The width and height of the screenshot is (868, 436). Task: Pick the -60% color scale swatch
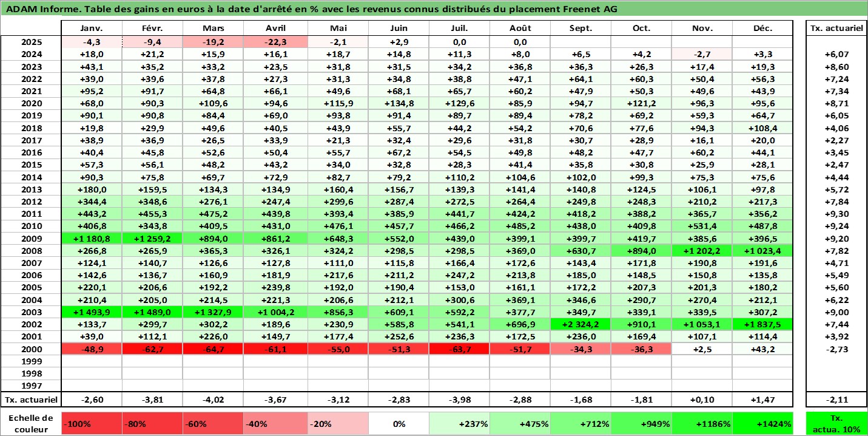[x=214, y=423]
